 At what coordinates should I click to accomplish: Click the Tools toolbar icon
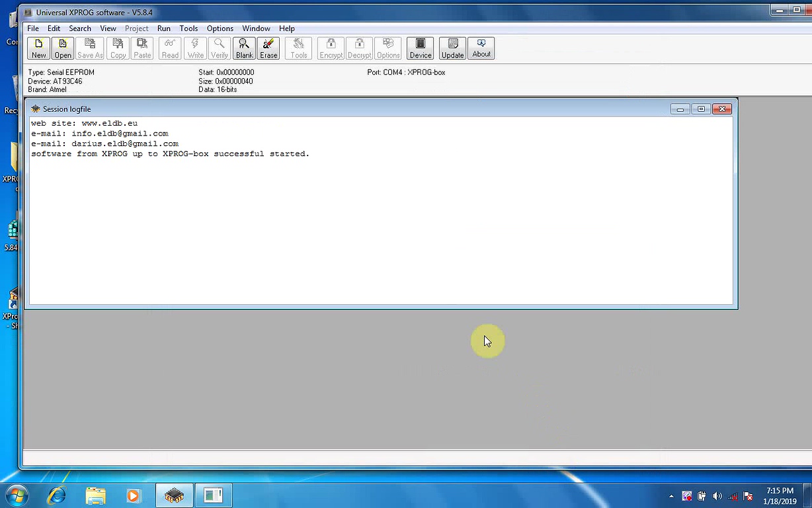point(299,48)
